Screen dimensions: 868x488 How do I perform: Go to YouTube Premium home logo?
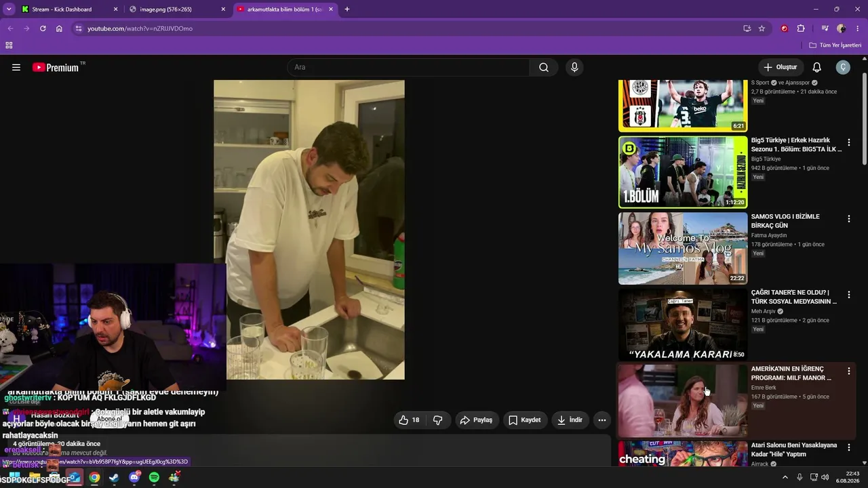pyautogui.click(x=56, y=67)
